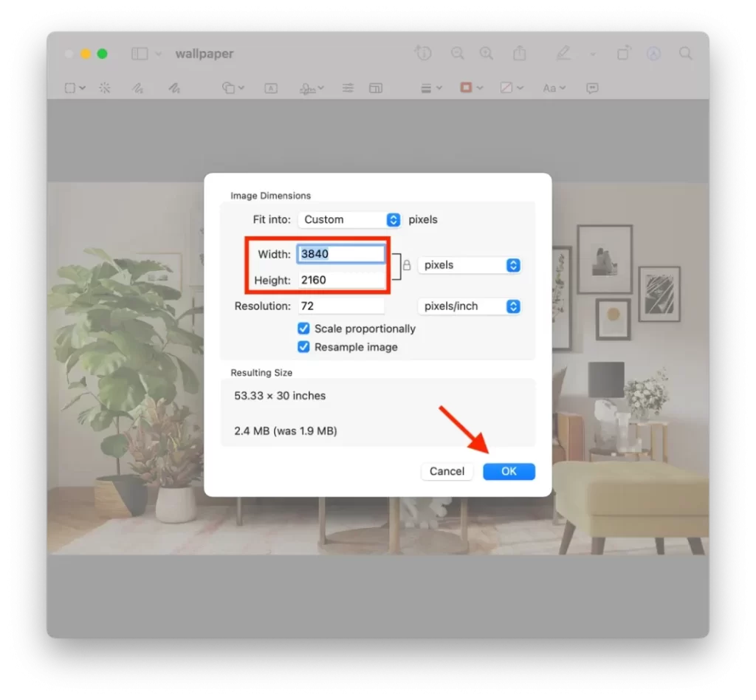Click the wallpaper window title
The height and width of the screenshot is (700, 756).
205,53
